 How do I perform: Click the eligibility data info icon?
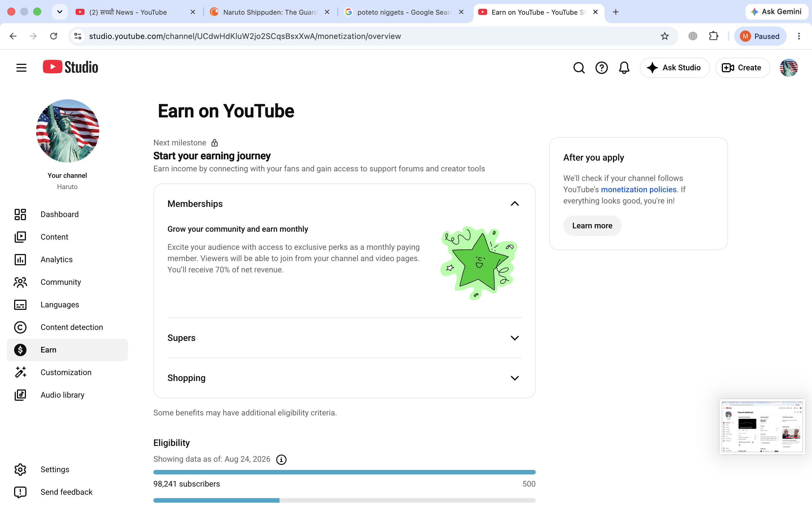click(281, 459)
